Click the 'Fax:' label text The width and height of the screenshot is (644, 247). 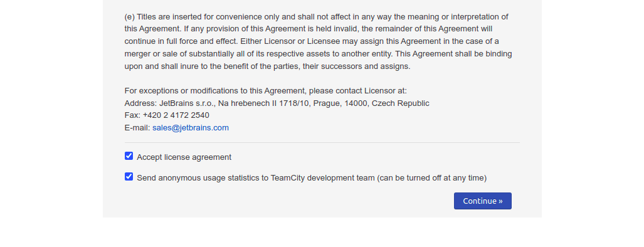(x=132, y=115)
